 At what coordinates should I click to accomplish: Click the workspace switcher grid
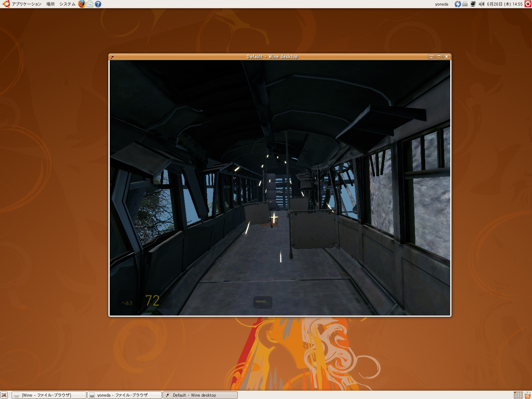point(518,395)
